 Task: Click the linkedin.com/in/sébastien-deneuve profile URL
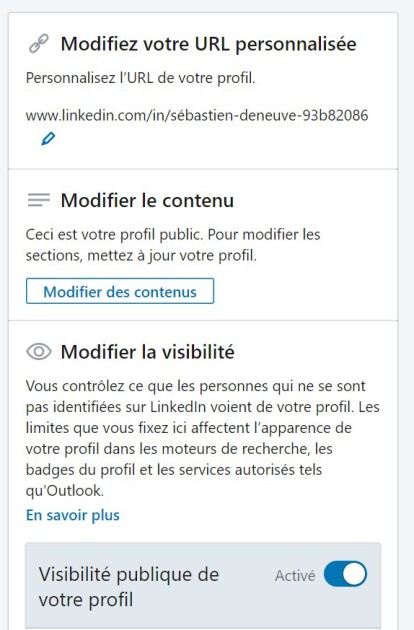point(197,115)
